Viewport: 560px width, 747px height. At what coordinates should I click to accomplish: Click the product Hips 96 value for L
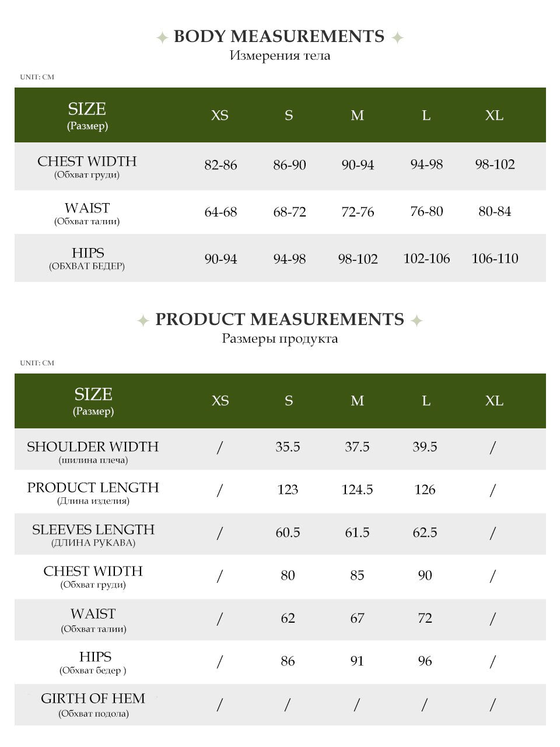[x=425, y=661]
